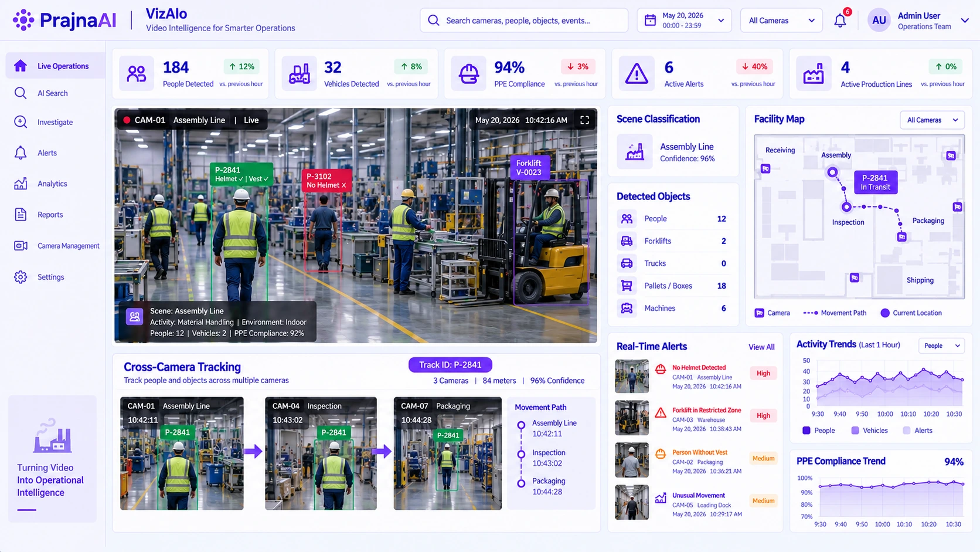This screenshot has width=980, height=552.
Task: Select the Investigate magnifier icon
Action: tap(21, 122)
